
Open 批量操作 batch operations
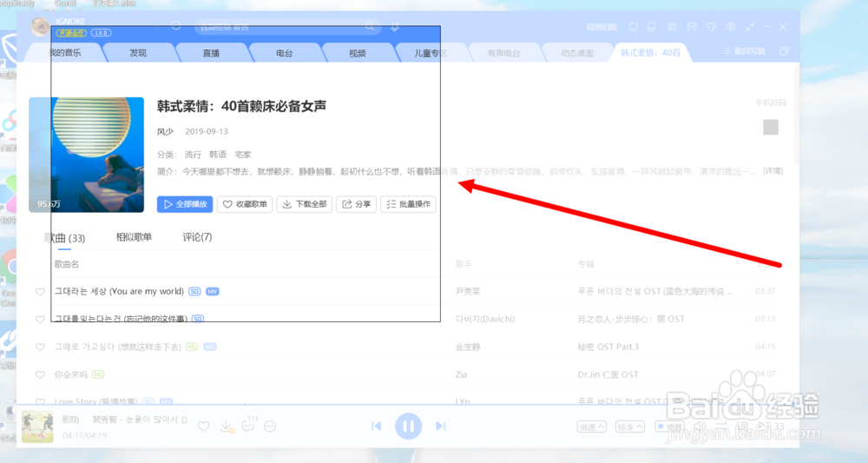pyautogui.click(x=409, y=204)
